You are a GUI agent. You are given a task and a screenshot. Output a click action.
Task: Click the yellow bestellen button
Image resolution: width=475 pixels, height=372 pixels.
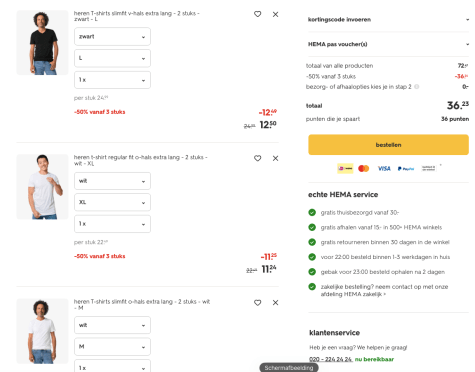click(x=388, y=145)
